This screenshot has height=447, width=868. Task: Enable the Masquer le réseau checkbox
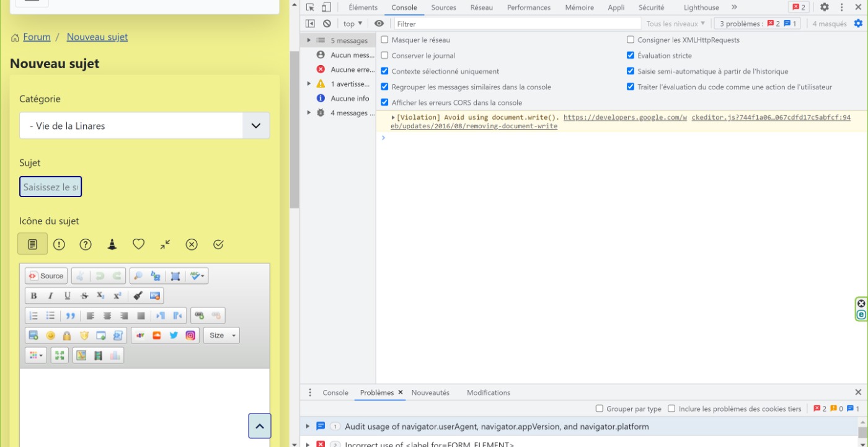coord(385,40)
